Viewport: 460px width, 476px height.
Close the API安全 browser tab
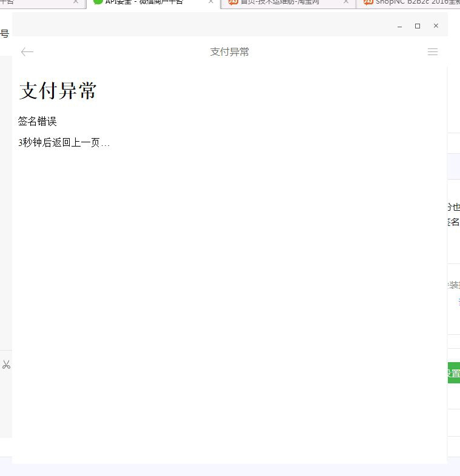coord(211,2)
